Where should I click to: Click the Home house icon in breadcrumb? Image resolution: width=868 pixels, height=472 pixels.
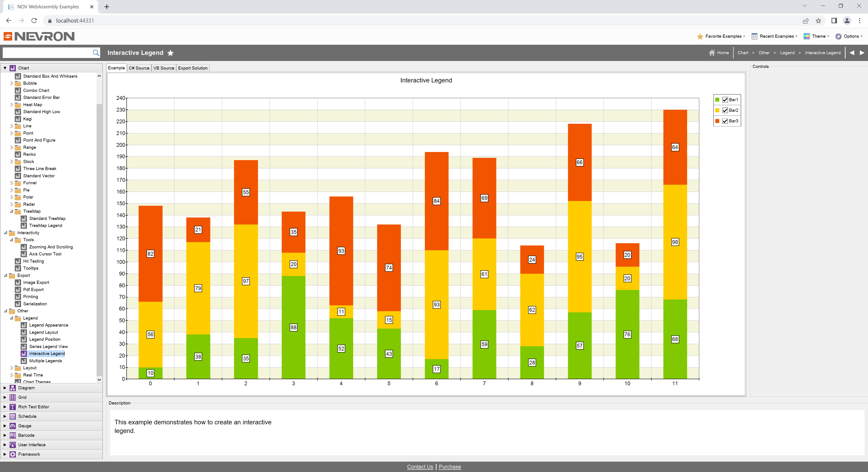click(x=712, y=53)
